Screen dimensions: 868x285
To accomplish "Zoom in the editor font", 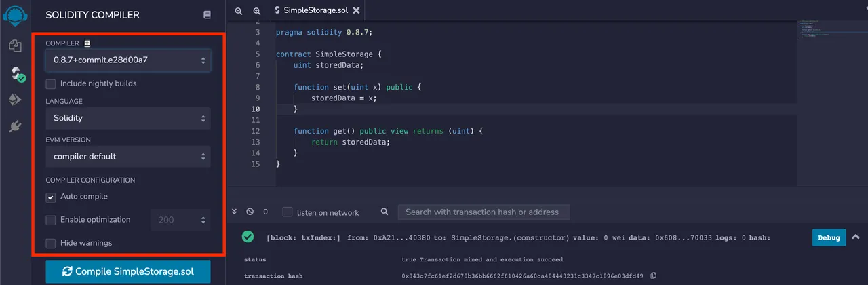I will click(x=257, y=11).
